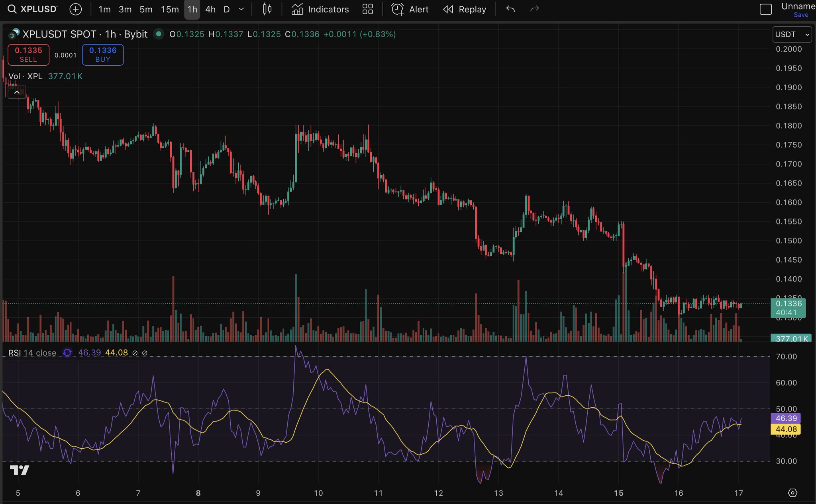Start bar Replay mode
816x504 pixels.
click(x=465, y=9)
